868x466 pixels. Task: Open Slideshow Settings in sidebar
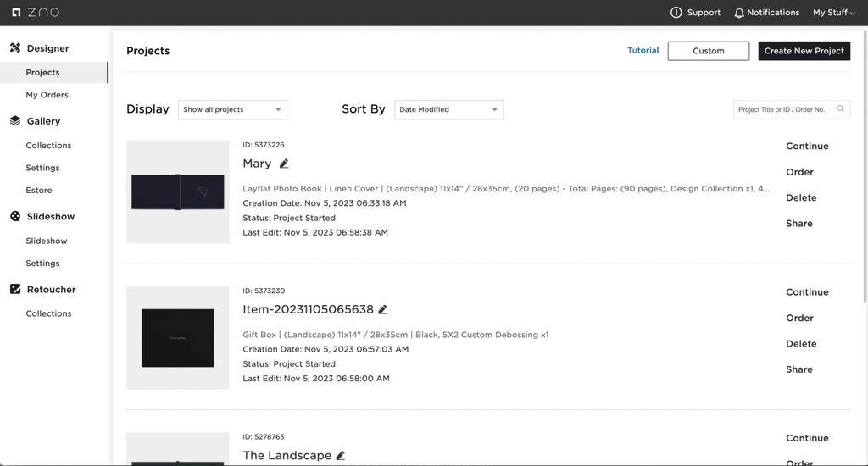[42, 263]
